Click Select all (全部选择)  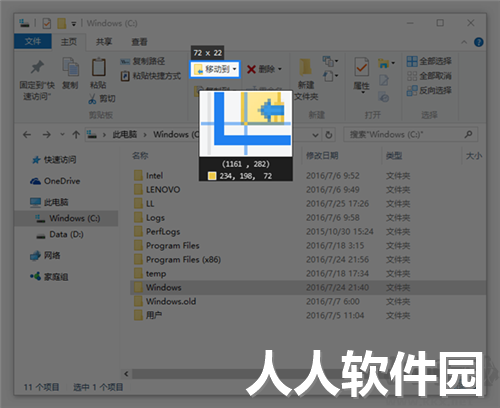point(429,61)
